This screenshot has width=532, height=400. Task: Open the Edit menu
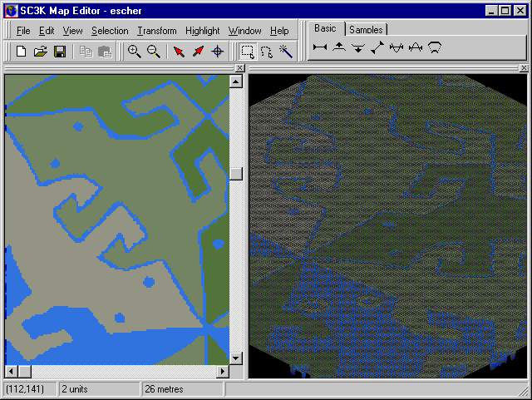[x=47, y=31]
